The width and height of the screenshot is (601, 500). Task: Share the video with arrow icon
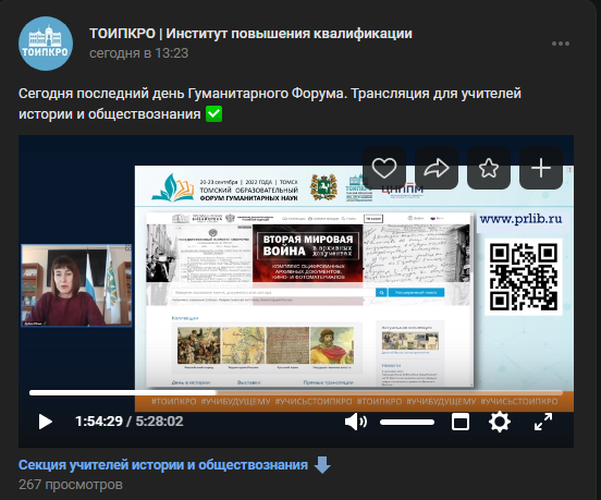pyautogui.click(x=437, y=168)
